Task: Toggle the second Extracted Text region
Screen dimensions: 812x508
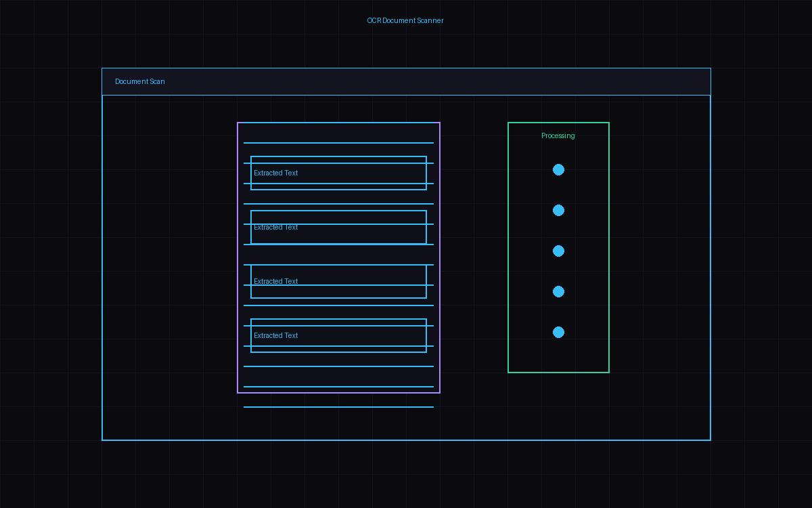Action: click(338, 227)
